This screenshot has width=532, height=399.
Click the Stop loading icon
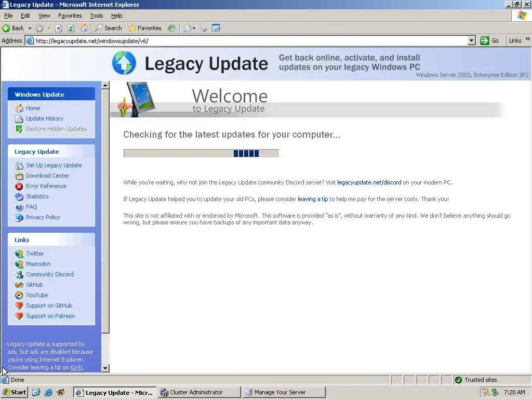[58, 29]
